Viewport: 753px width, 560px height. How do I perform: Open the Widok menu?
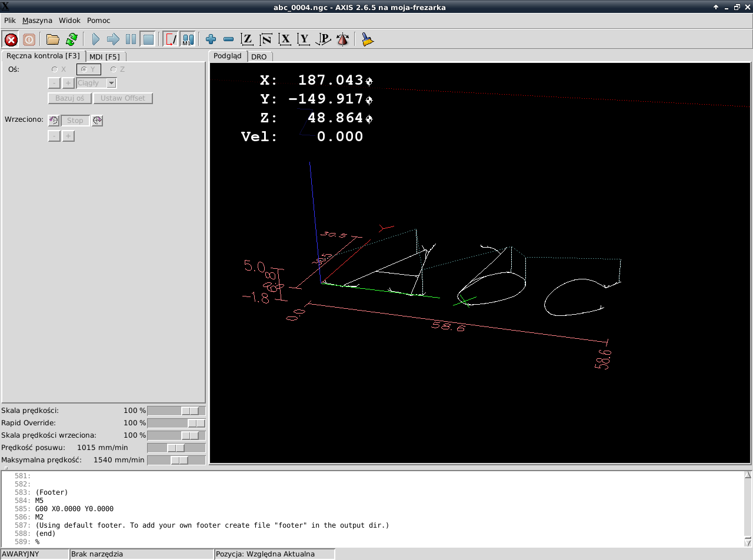69,20
